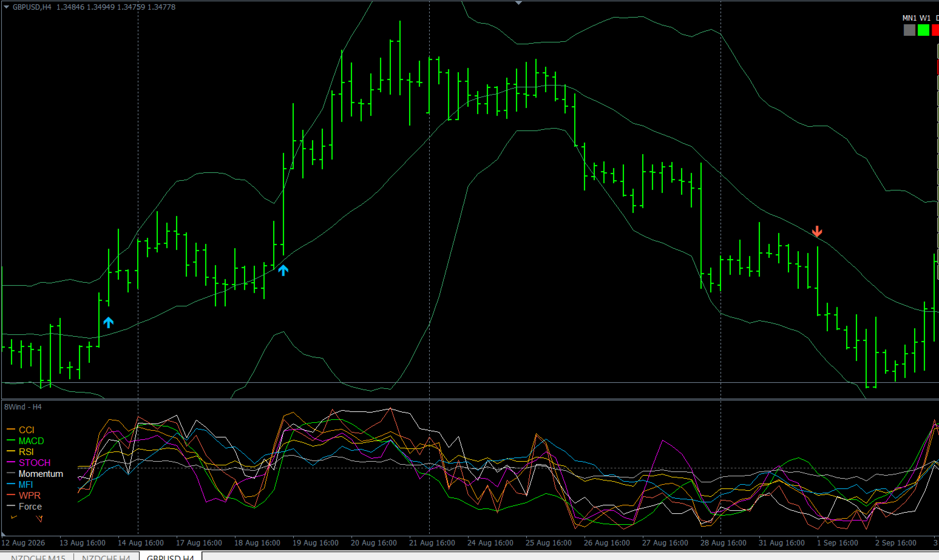Screen dimensions: 939x560
Task: Click the gray chart shift triangle at top
Action: [x=518, y=3]
